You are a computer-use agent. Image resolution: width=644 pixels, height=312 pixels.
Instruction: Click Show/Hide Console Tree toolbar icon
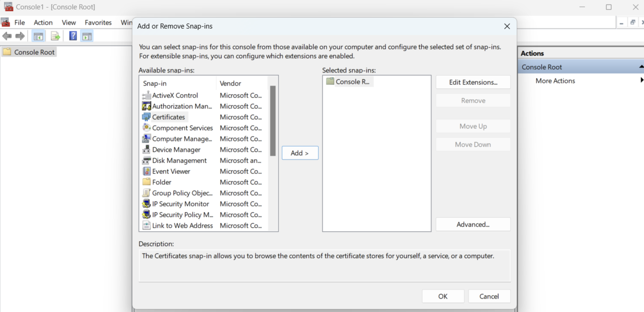(x=38, y=37)
